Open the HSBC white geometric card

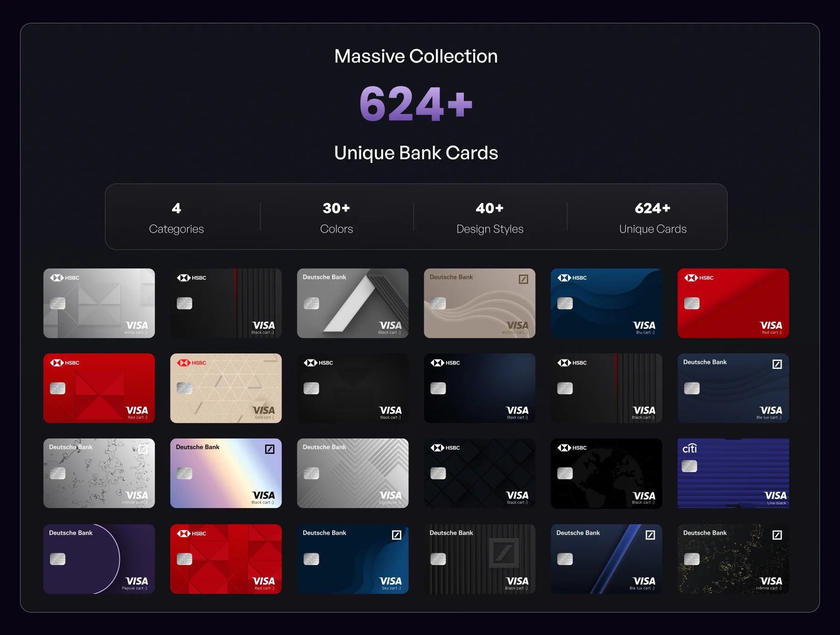coord(99,303)
